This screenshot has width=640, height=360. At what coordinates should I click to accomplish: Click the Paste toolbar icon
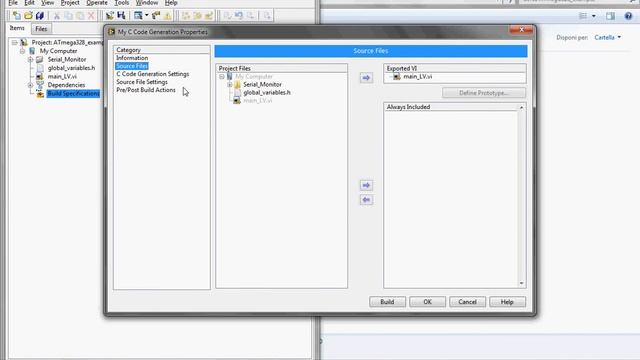pyautogui.click(x=80, y=16)
